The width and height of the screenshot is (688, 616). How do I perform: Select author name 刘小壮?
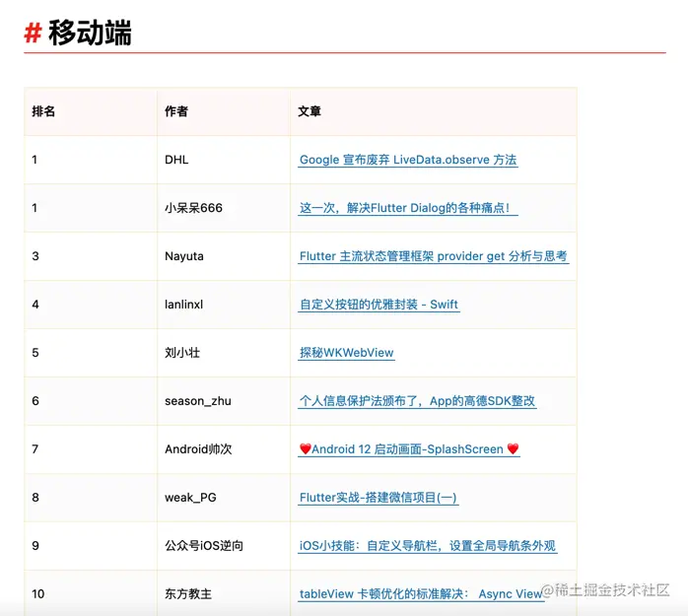182,353
